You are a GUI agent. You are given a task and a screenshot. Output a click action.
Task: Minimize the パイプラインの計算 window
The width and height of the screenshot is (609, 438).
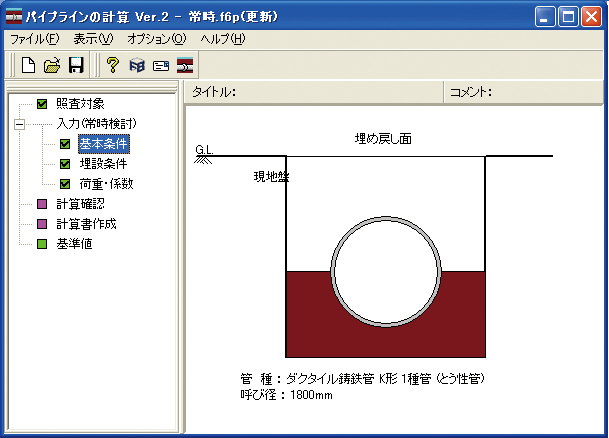pyautogui.click(x=545, y=17)
